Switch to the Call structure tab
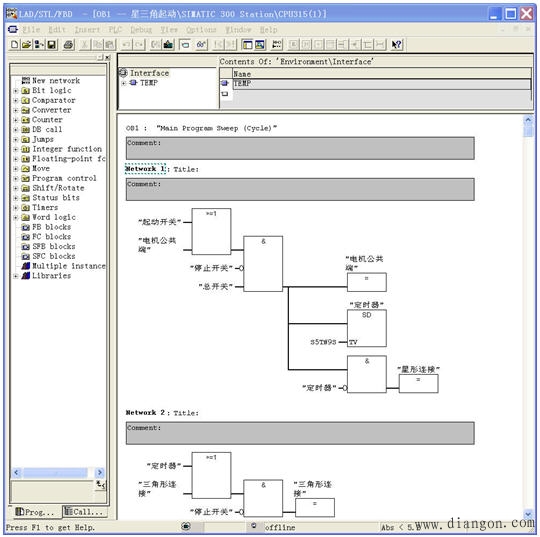This screenshot has height=537, width=540. coord(85,512)
